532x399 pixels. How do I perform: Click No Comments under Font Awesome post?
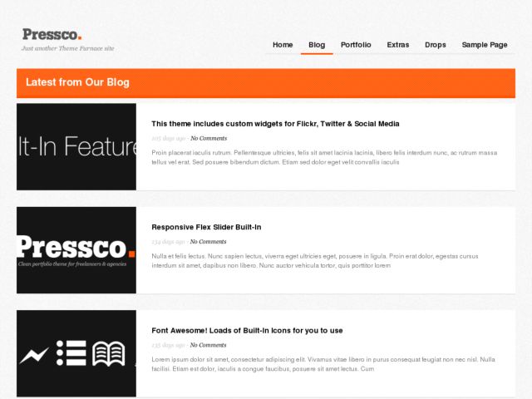(x=208, y=345)
